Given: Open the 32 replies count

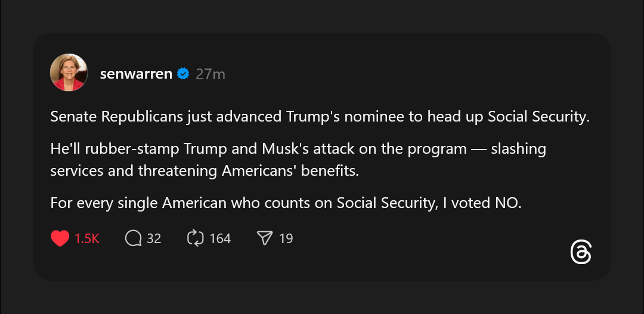Looking at the screenshot, I should (154, 238).
